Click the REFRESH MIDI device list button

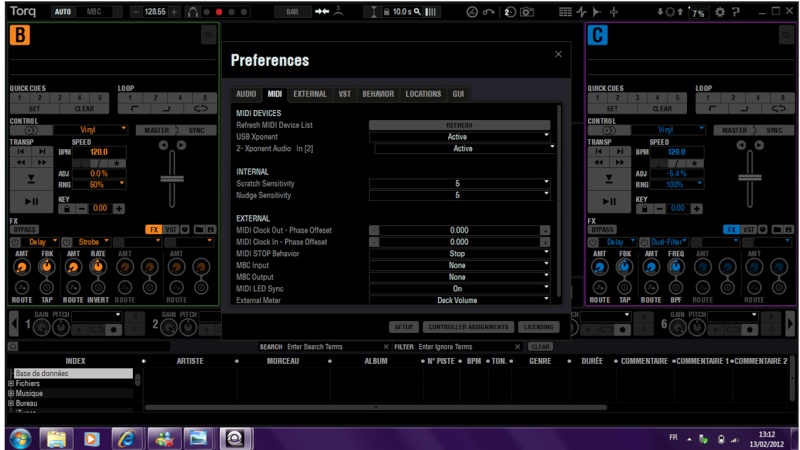pyautogui.click(x=459, y=125)
